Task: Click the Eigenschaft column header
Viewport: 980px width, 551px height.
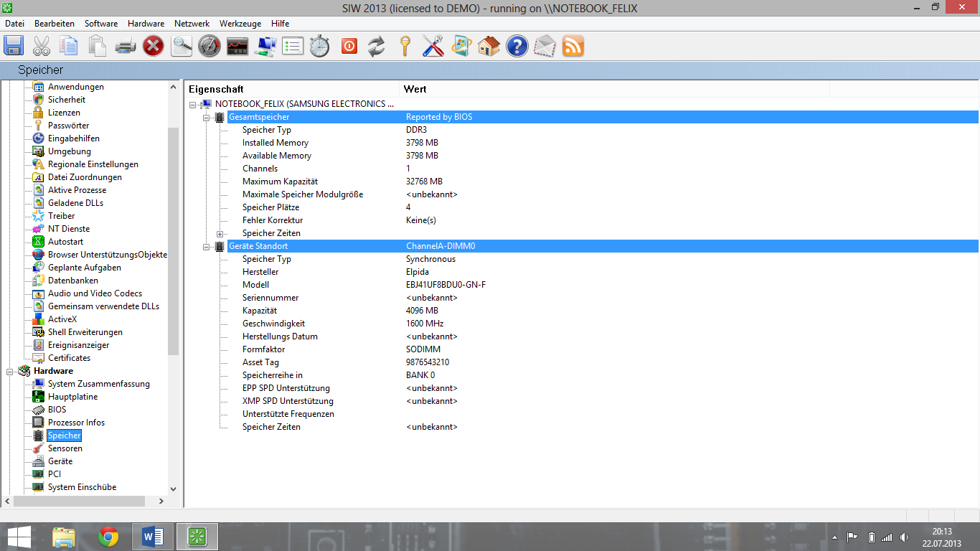Action: 292,89
